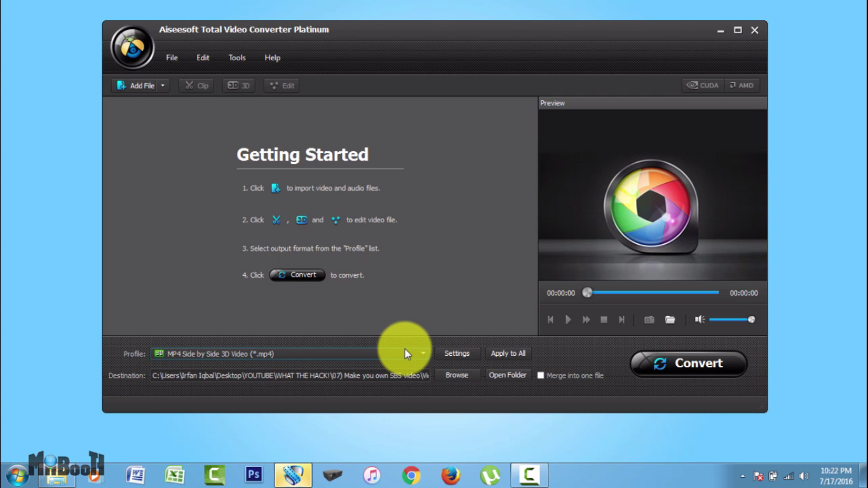Click the Destination path field
The image size is (868, 488).
[x=290, y=376]
